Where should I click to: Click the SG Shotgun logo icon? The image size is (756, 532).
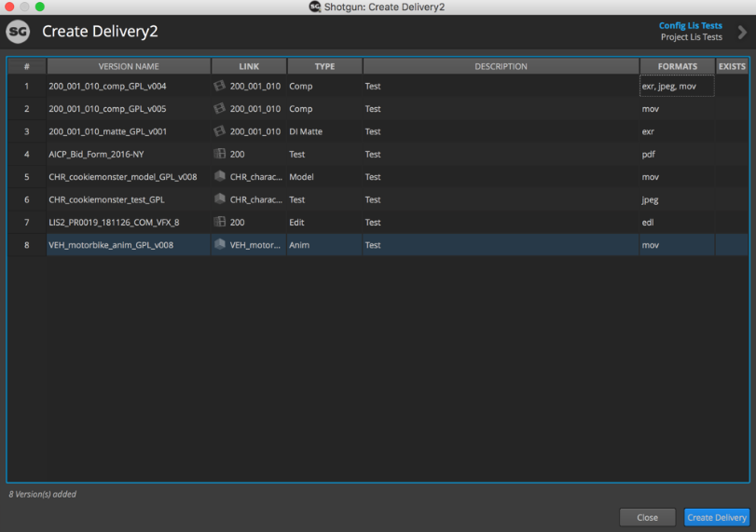point(18,32)
